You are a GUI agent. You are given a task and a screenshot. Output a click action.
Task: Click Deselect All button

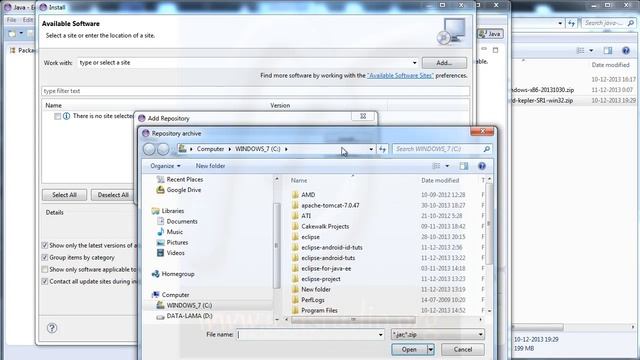click(113, 195)
